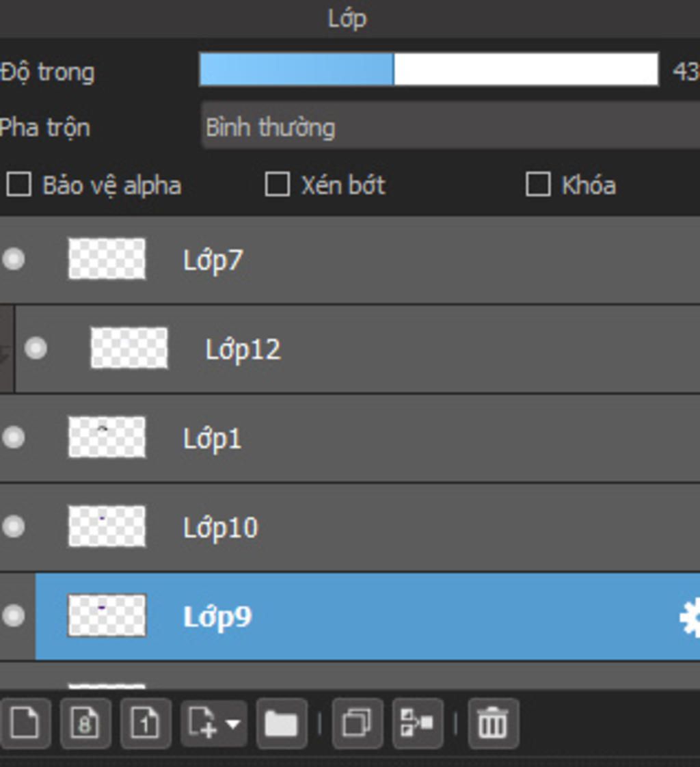Hide layer Lớp7 with visibility dot
Image resolution: width=700 pixels, height=767 pixels.
click(x=13, y=259)
